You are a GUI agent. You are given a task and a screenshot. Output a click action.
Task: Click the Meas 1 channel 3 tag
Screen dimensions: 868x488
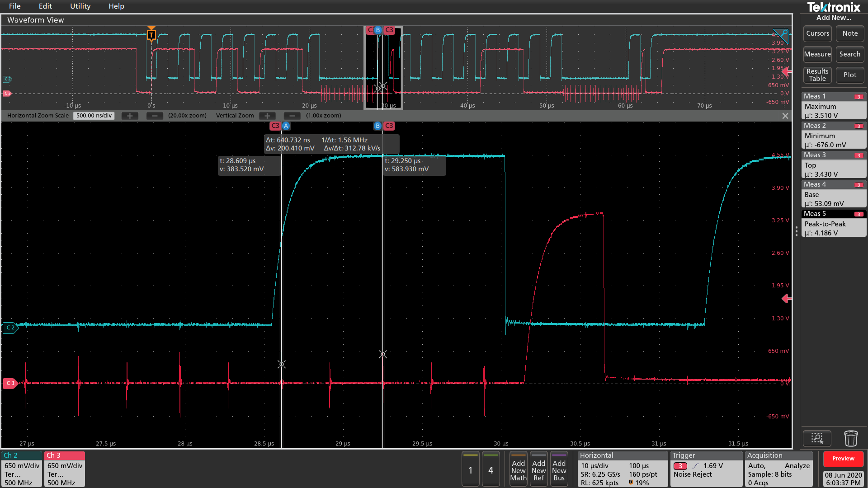859,97
